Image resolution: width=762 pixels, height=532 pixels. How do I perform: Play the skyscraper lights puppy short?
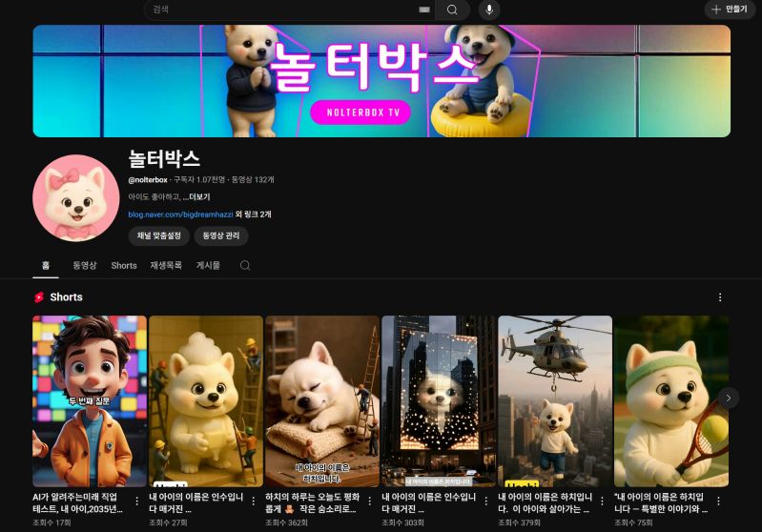(x=439, y=401)
